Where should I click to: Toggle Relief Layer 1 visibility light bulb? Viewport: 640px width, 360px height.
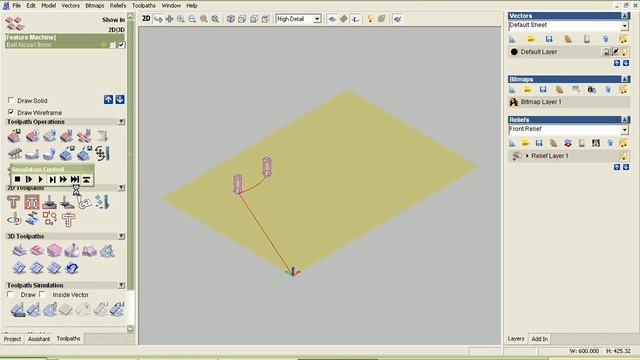click(623, 156)
